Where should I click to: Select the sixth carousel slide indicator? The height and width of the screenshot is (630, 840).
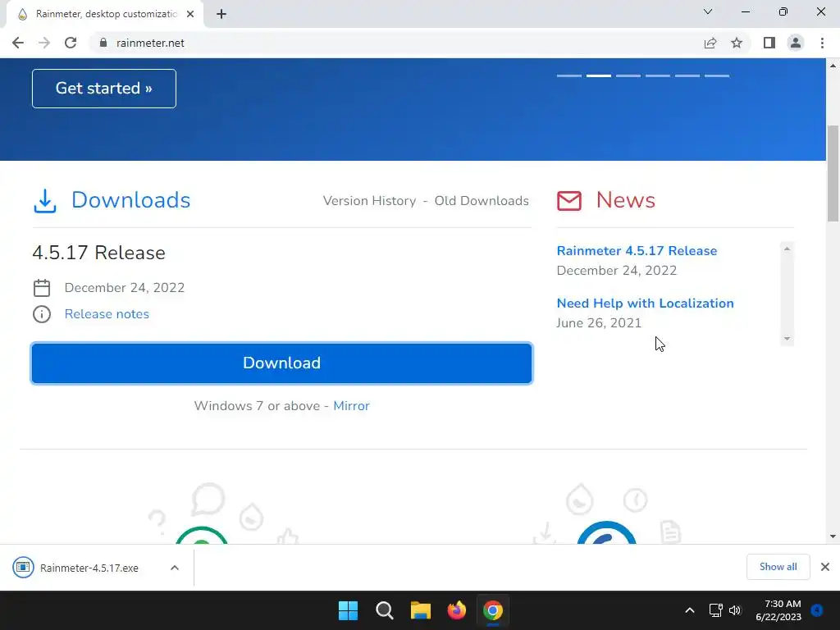coord(717,76)
